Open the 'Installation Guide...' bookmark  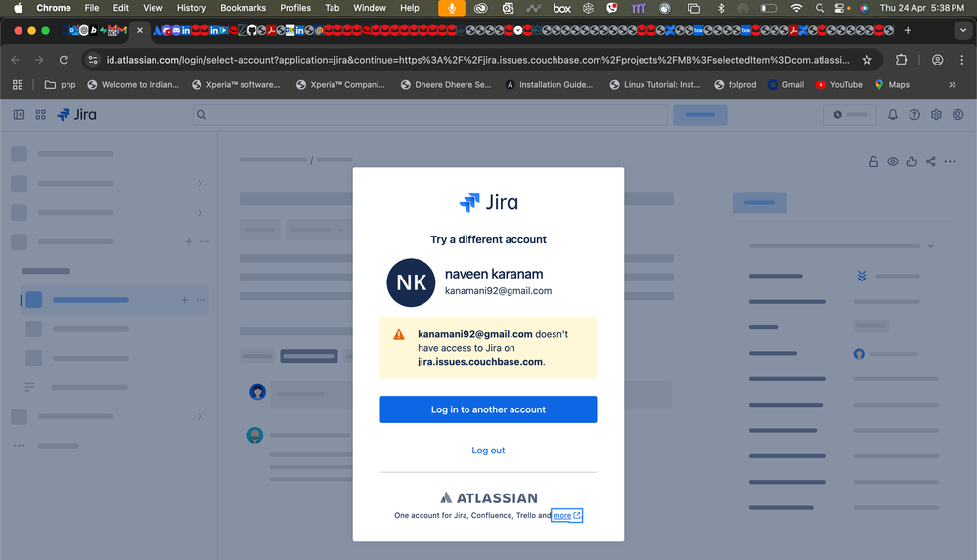549,85
